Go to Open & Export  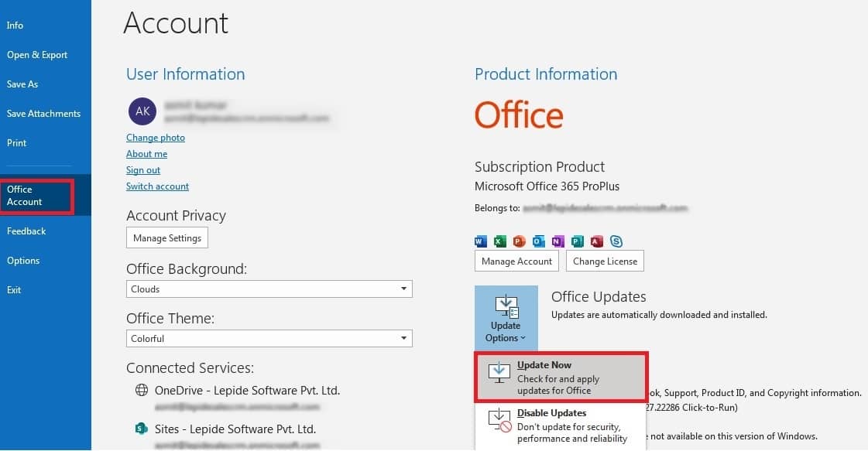tap(37, 55)
